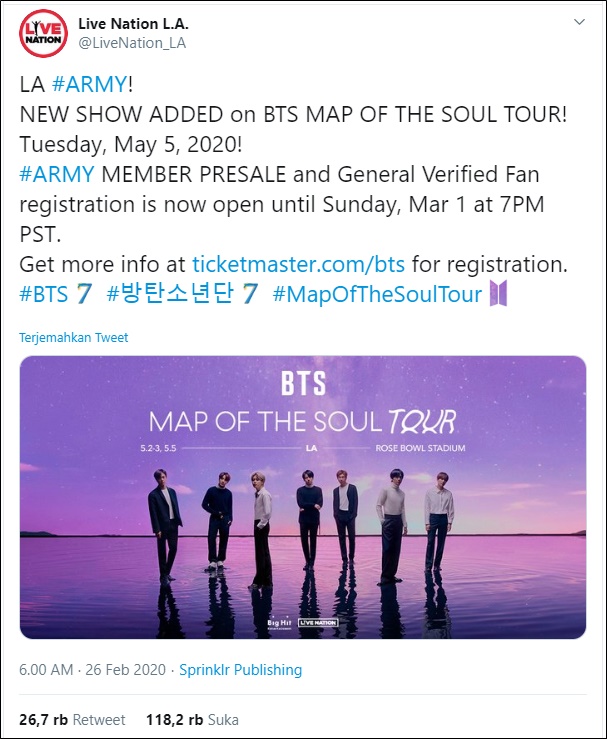Open the tweet options chevron menu
The image size is (607, 739).
pos(579,22)
